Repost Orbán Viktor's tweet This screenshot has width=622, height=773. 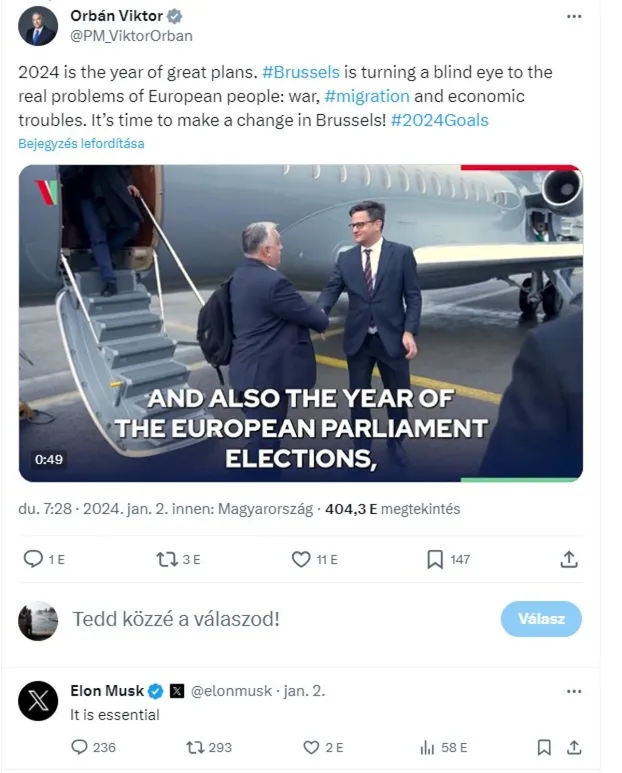pos(167,560)
